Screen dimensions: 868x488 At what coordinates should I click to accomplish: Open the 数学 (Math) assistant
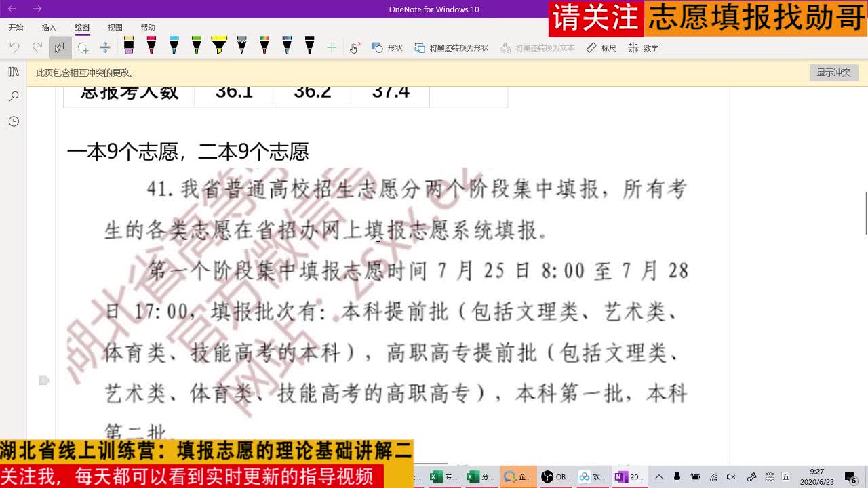click(x=644, y=47)
